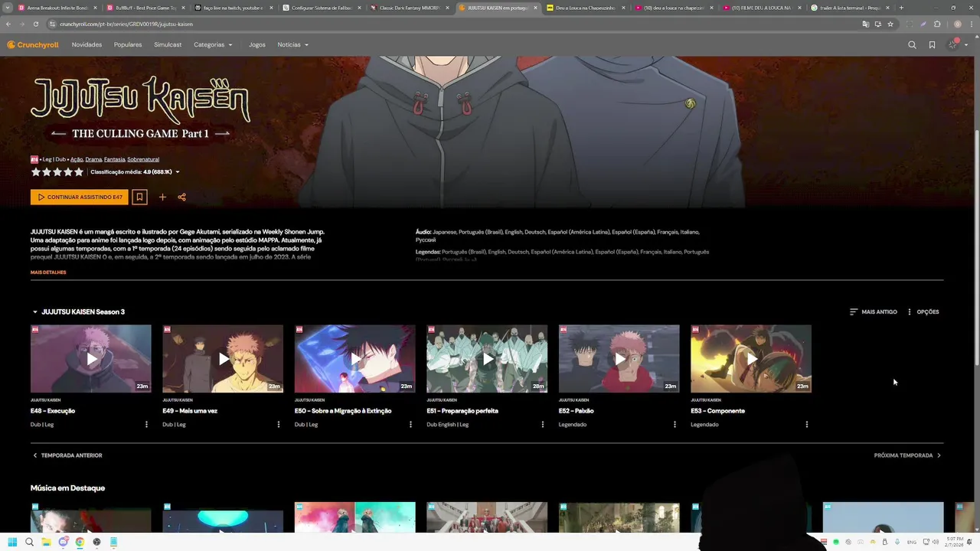
Task: Open three-dot menu for E48 - Execução
Action: 146,425
